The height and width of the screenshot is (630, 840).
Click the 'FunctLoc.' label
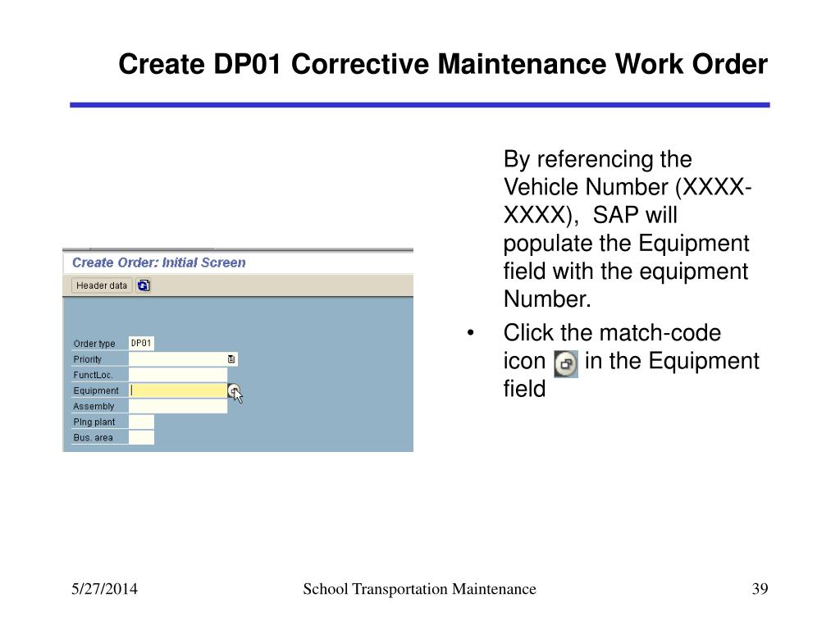94,375
